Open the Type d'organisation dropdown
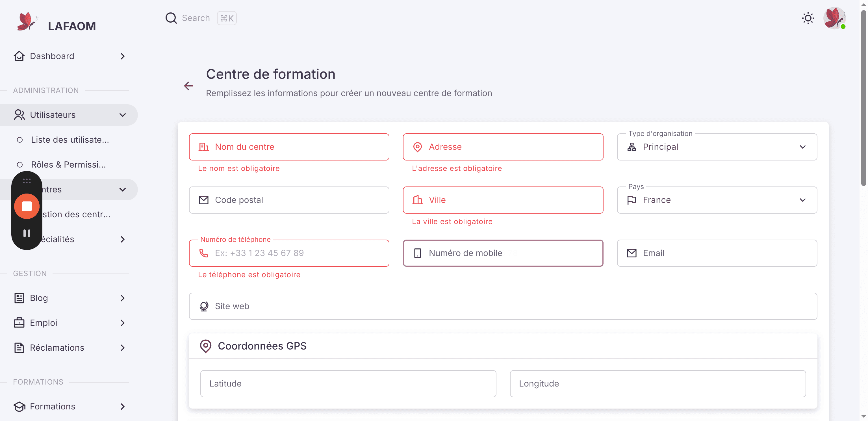This screenshot has height=421, width=868. [717, 147]
